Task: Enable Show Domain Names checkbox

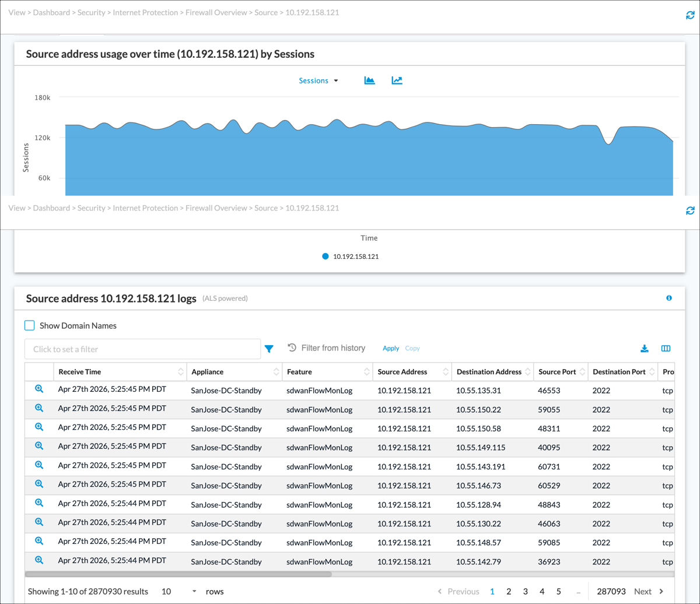Action: click(x=30, y=325)
